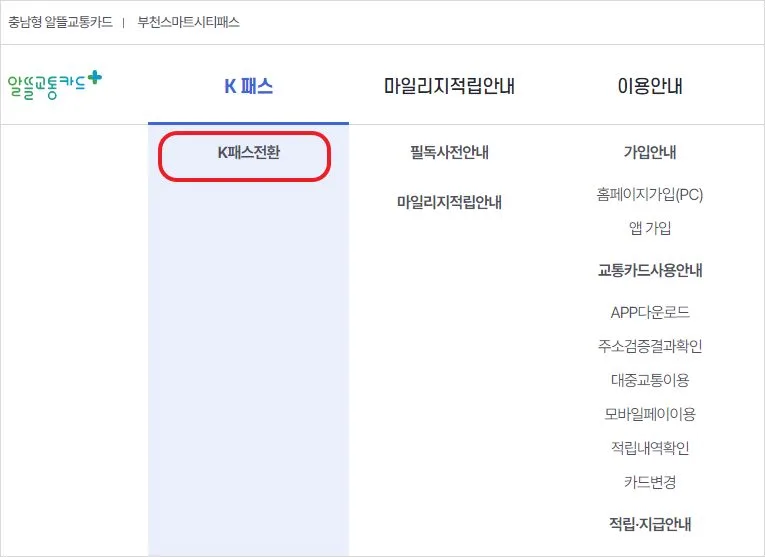Go to the 부천스마트시티패스 link
Screen dimensions: 765x557
tap(188, 21)
